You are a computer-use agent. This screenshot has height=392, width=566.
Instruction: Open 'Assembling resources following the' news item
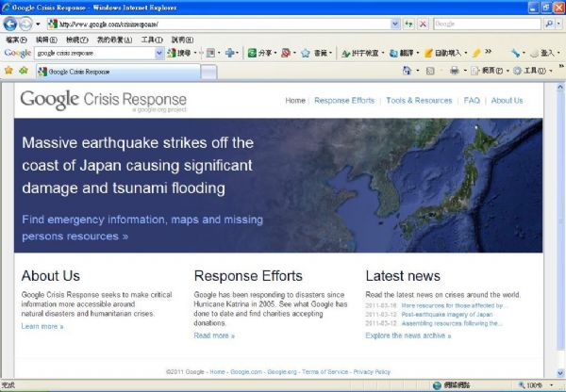452,323
